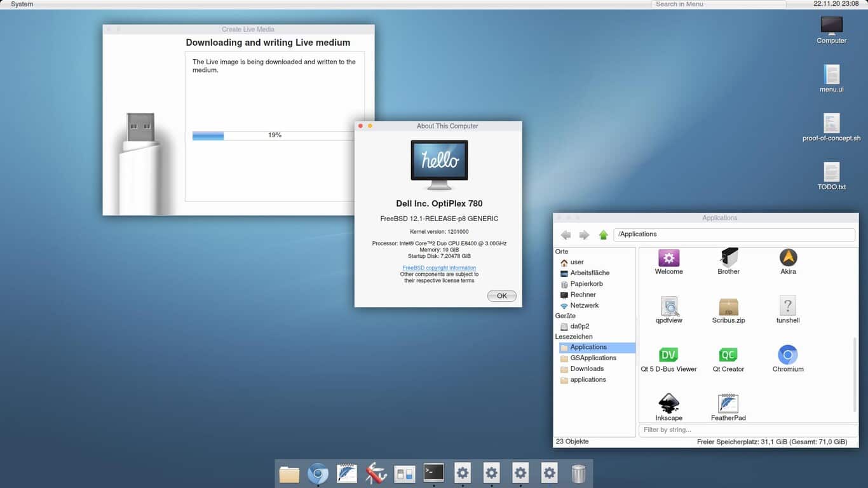Open the Qt Creator app icon

click(728, 355)
